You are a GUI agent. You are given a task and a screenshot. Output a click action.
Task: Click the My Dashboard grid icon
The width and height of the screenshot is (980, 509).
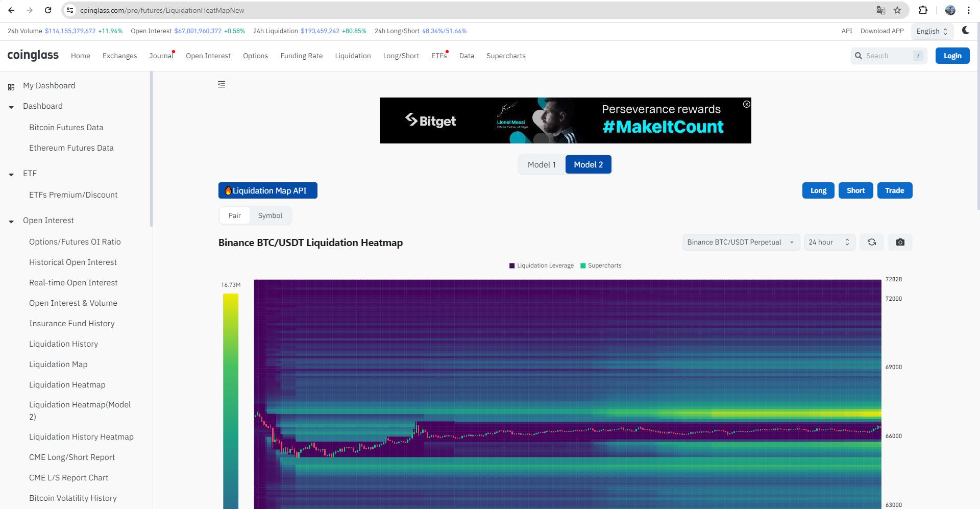pyautogui.click(x=11, y=87)
